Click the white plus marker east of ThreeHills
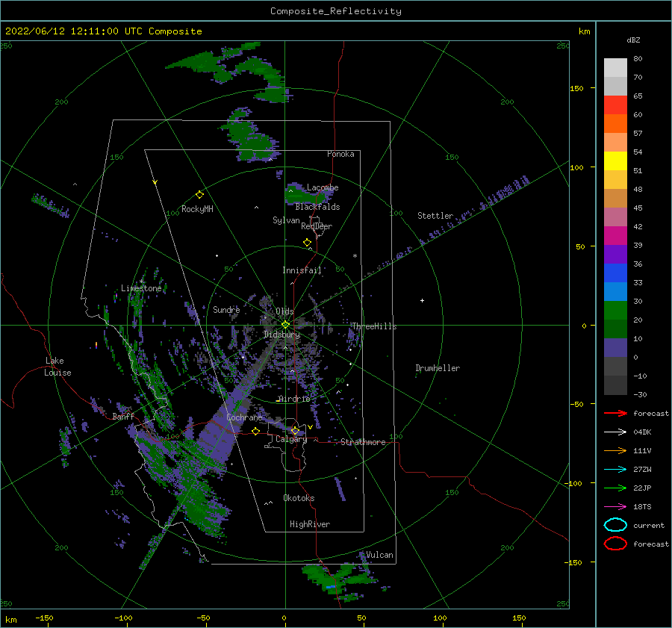The height and width of the screenshot is (628, 672). point(422,300)
